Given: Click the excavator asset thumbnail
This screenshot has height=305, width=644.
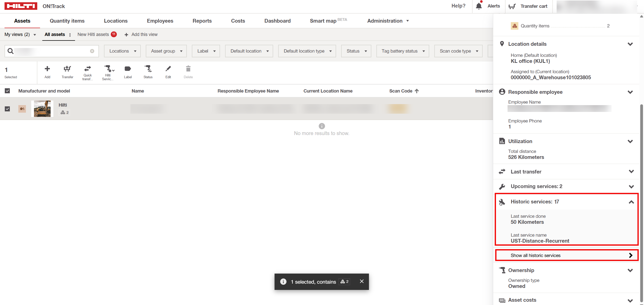Looking at the screenshot, I should click(42, 109).
